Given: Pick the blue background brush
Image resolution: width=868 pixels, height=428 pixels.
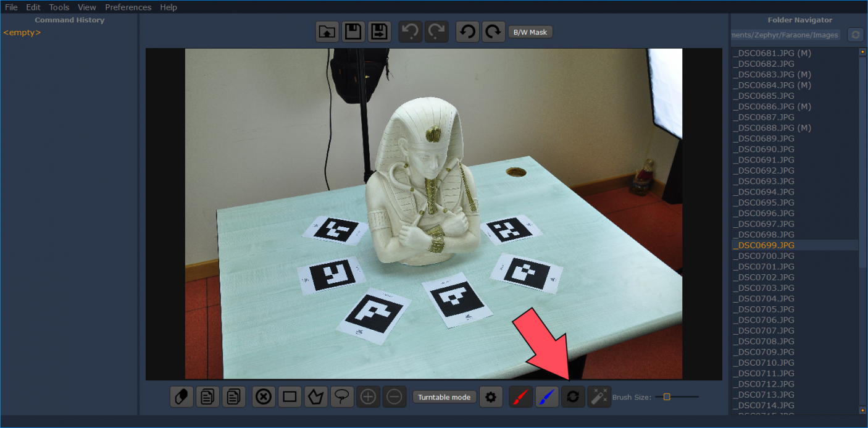Looking at the screenshot, I should click(546, 397).
